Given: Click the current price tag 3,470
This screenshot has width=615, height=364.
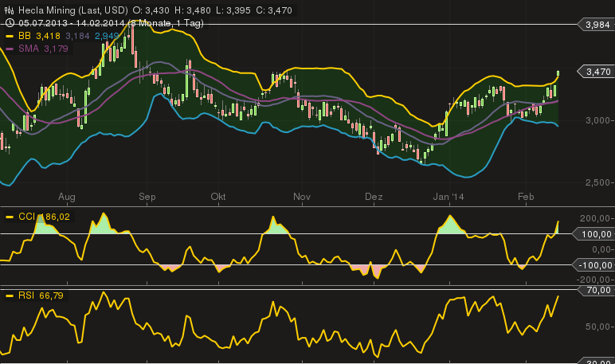Looking at the screenshot, I should point(597,72).
